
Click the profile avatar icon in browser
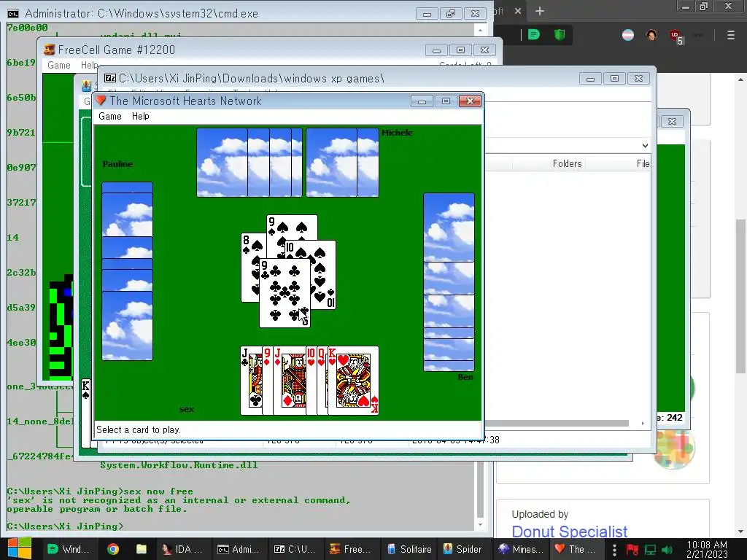(x=651, y=35)
